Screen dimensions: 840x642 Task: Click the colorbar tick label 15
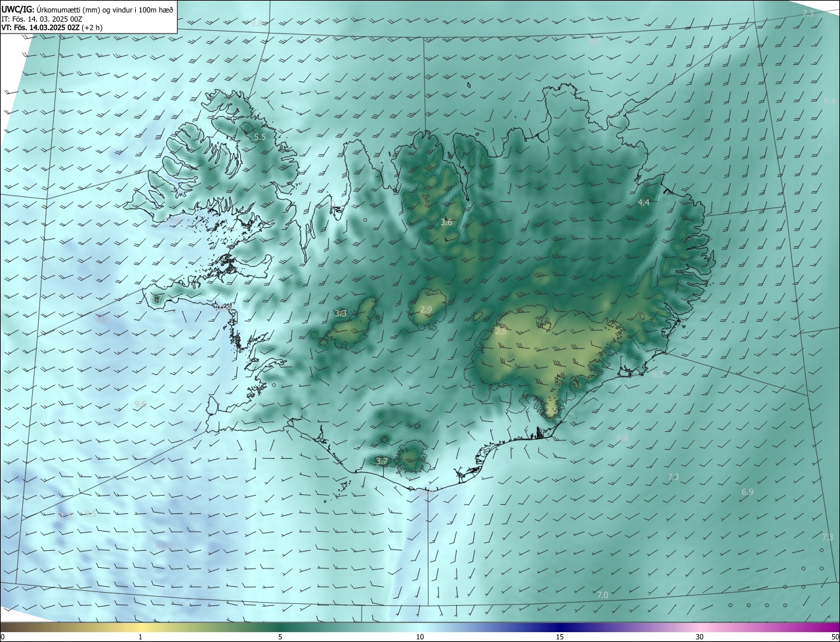[x=560, y=637]
